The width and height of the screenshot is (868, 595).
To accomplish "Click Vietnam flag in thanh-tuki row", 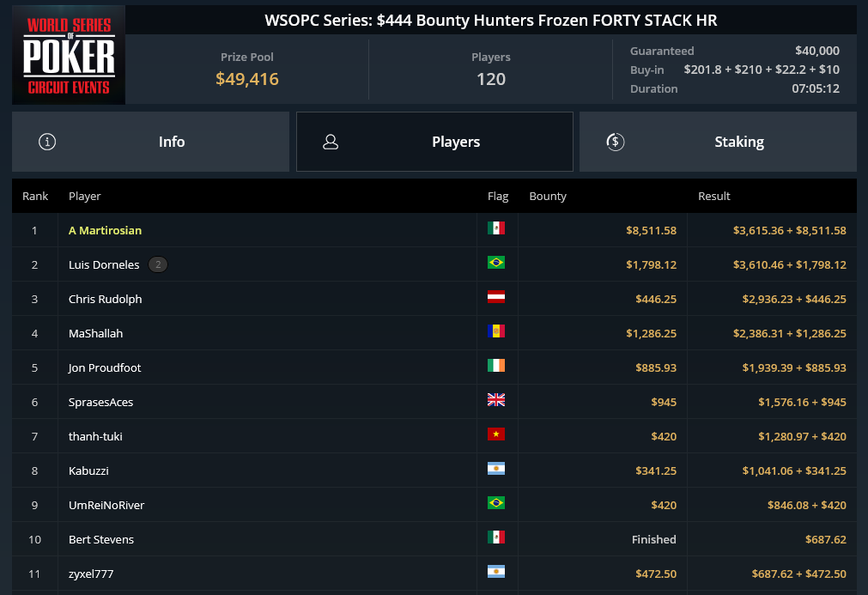I will [496, 434].
